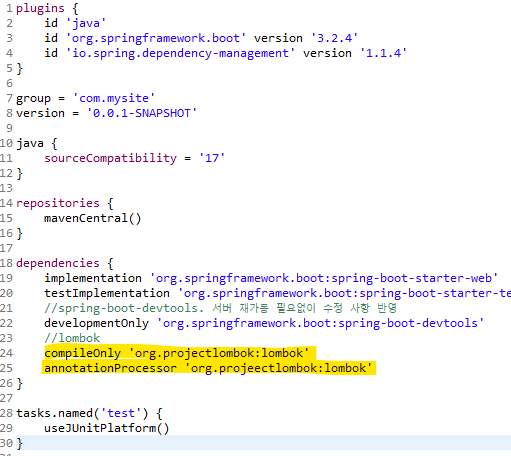Click the 'spring-boot-starter-te' string on line 20
The width and height of the screenshot is (511, 456).
pos(344,293)
